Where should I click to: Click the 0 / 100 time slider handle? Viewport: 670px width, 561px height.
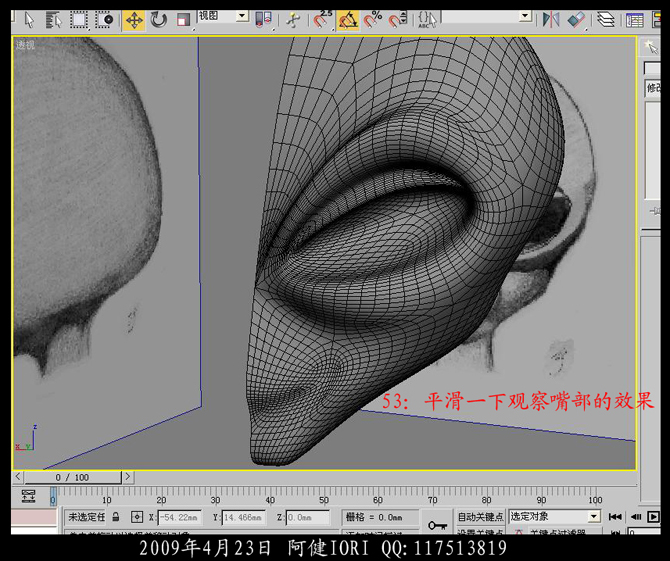pos(73,477)
